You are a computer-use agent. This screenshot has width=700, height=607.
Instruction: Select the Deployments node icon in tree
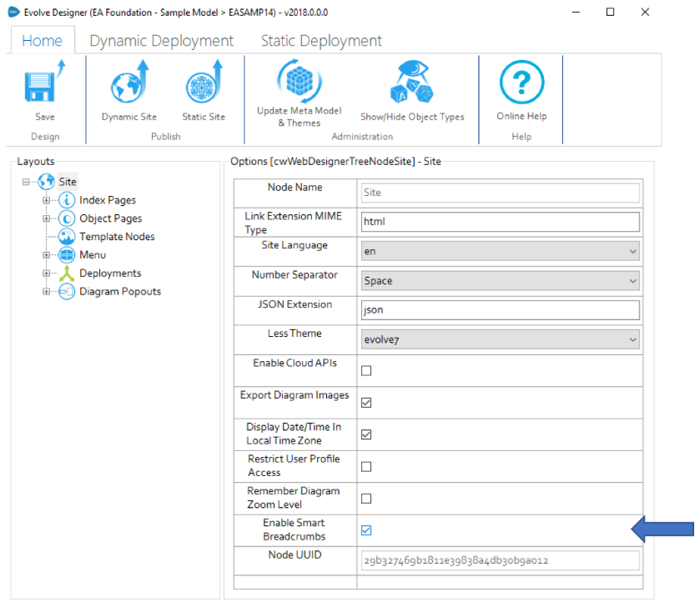pos(67,273)
